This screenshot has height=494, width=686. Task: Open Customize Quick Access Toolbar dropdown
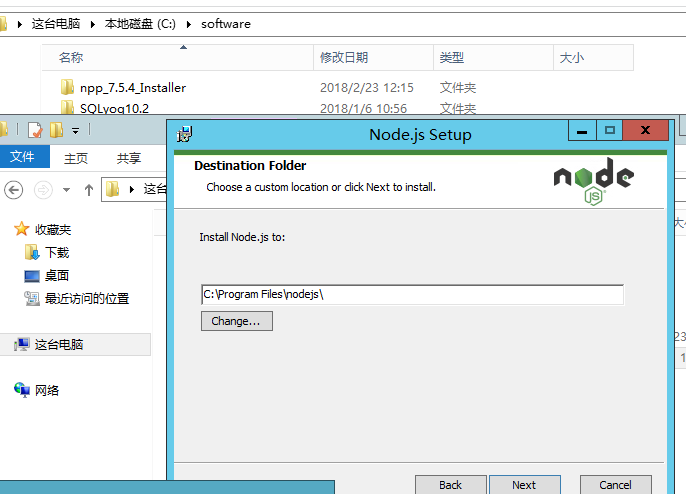click(76, 130)
